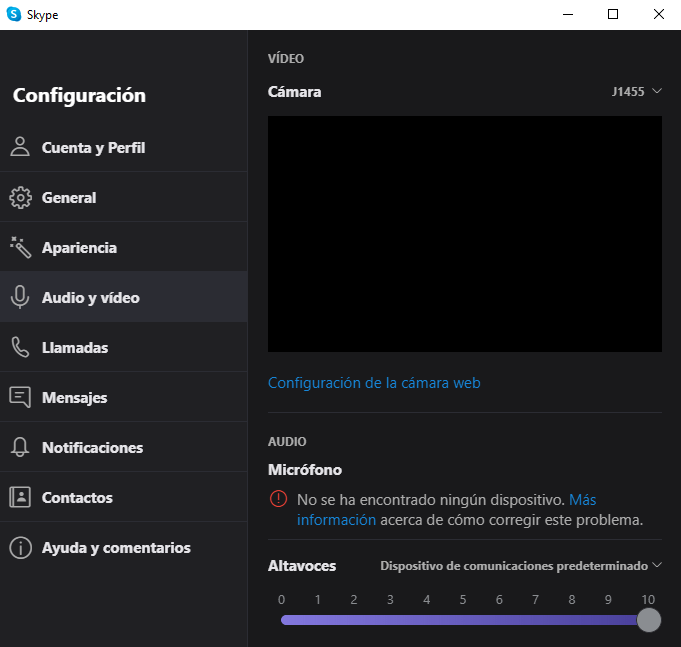The image size is (681, 647).
Task: Click the AUDIO section header
Action: click(287, 442)
